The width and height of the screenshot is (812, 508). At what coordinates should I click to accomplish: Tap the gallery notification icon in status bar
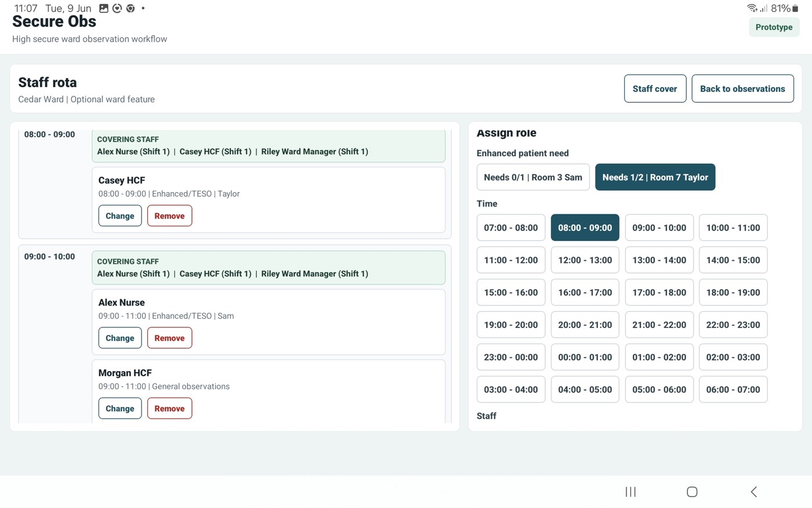104,8
